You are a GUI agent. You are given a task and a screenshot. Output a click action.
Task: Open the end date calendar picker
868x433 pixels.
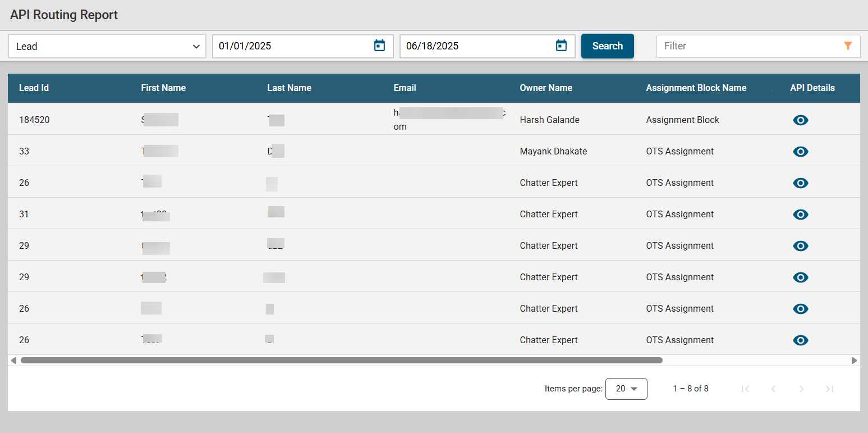[561, 45]
